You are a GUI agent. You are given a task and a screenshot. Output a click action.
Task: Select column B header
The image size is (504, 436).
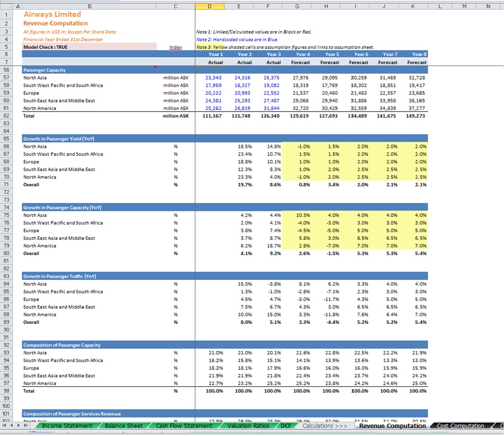click(x=89, y=6)
